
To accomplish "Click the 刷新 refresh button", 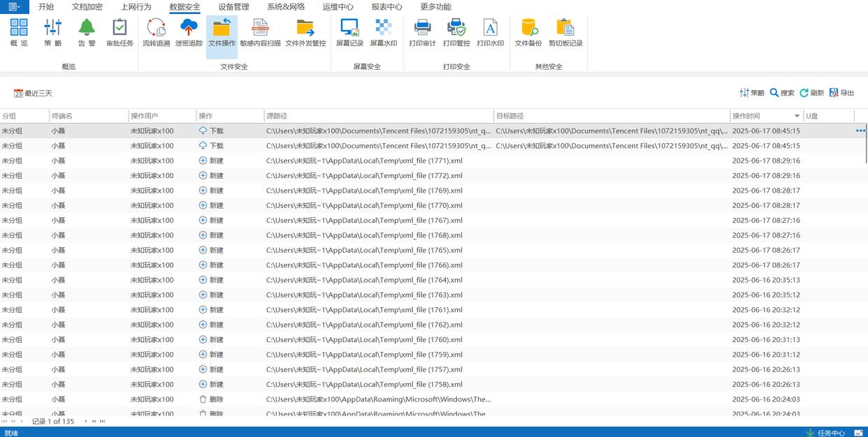I will [811, 93].
